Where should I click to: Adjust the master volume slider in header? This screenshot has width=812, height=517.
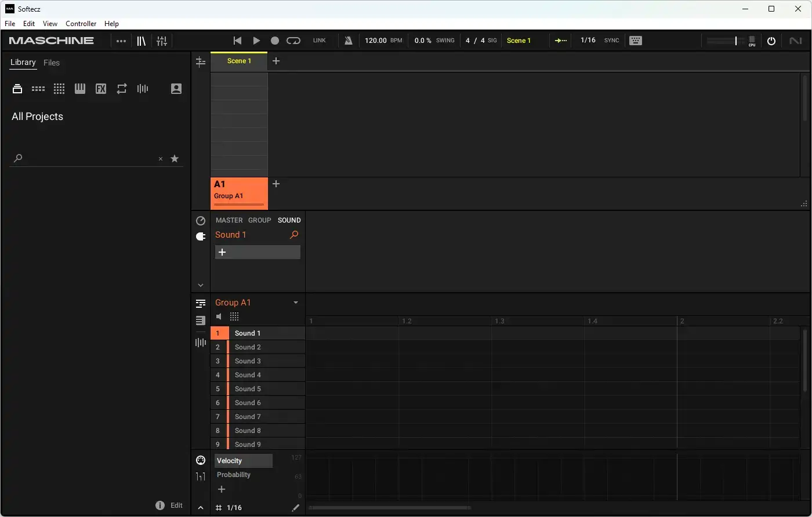click(x=726, y=41)
